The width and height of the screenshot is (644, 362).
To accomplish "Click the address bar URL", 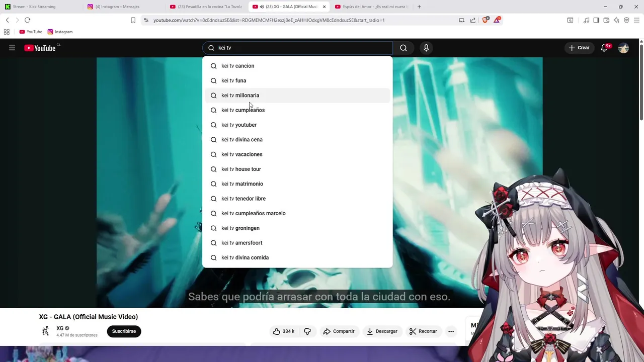I will [269, 20].
